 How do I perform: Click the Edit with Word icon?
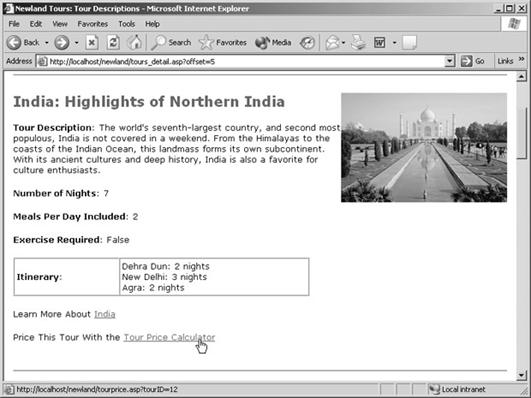[x=380, y=43]
